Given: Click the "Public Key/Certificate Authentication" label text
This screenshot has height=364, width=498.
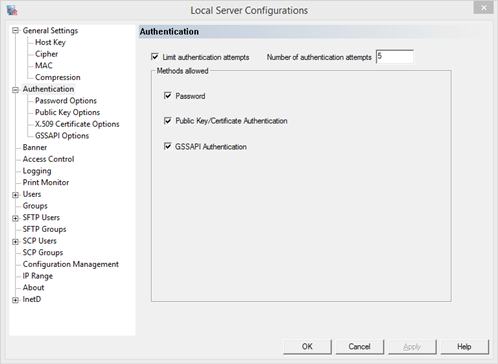Looking at the screenshot, I should click(x=231, y=121).
